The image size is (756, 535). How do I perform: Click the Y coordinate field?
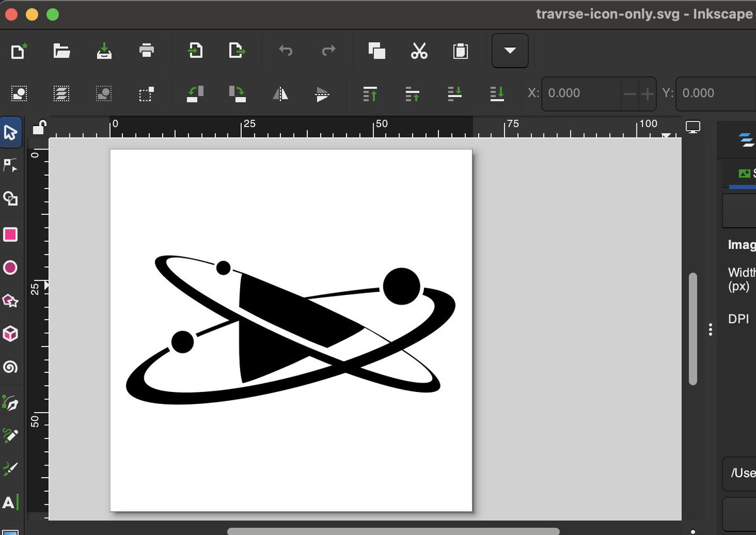pyautogui.click(x=716, y=93)
